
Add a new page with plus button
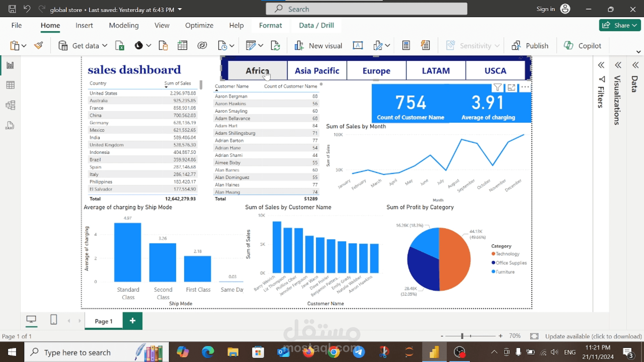click(132, 321)
